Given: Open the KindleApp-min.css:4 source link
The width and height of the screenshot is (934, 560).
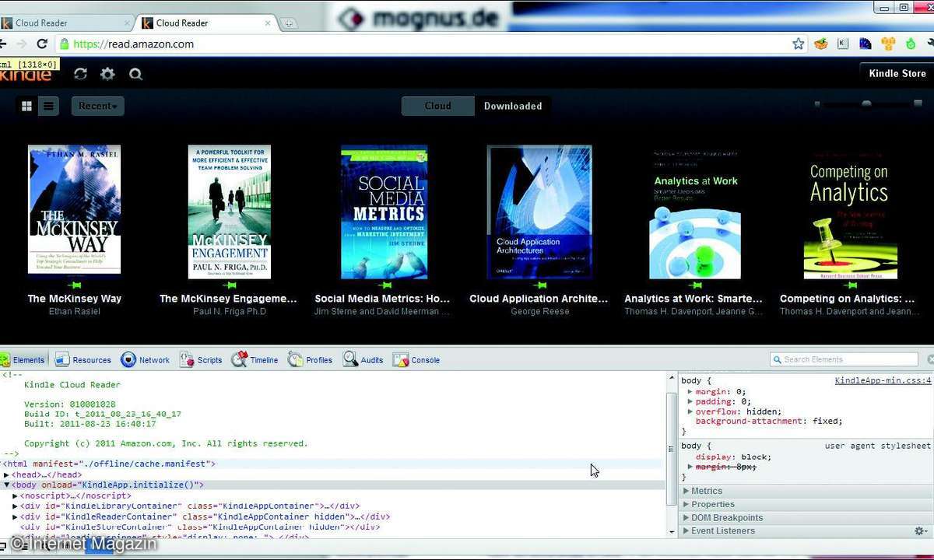Looking at the screenshot, I should [x=883, y=381].
